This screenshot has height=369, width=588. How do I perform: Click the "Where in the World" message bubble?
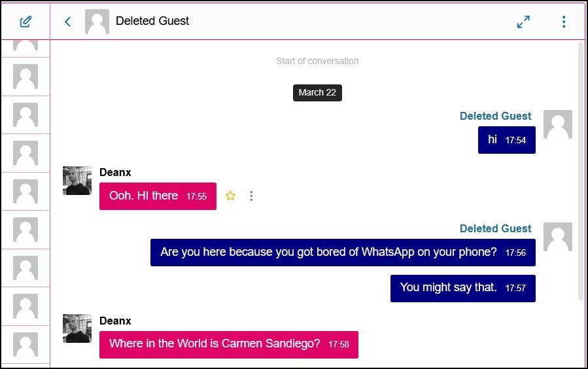228,344
